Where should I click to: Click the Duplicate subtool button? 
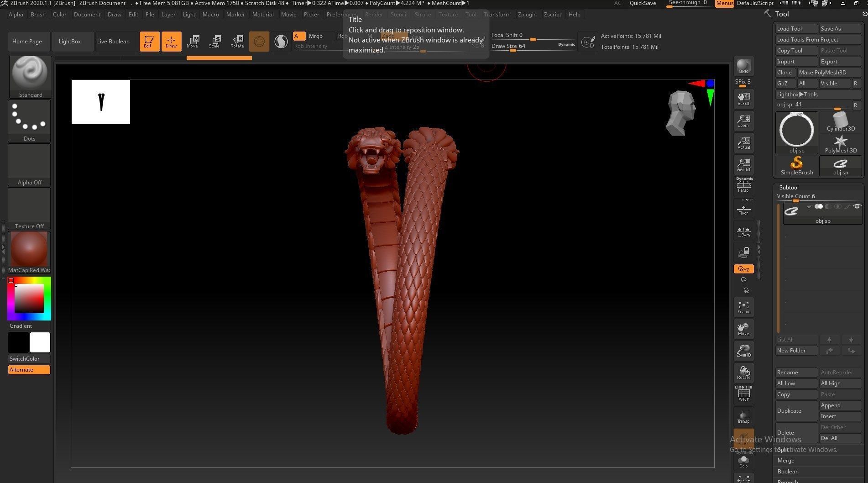796,411
